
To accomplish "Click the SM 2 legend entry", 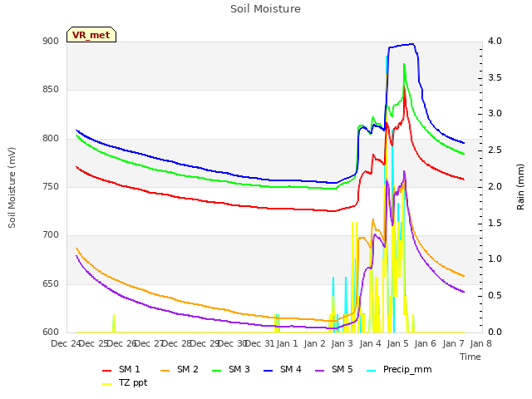I will (180, 369).
